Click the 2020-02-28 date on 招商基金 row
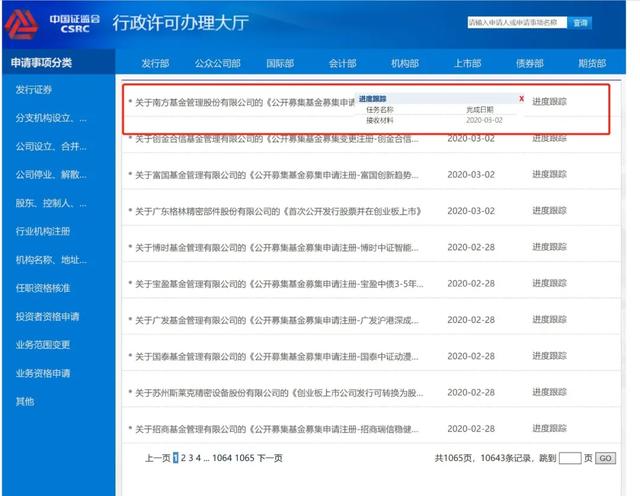Image resolution: width=640 pixels, height=496 pixels. [471, 429]
